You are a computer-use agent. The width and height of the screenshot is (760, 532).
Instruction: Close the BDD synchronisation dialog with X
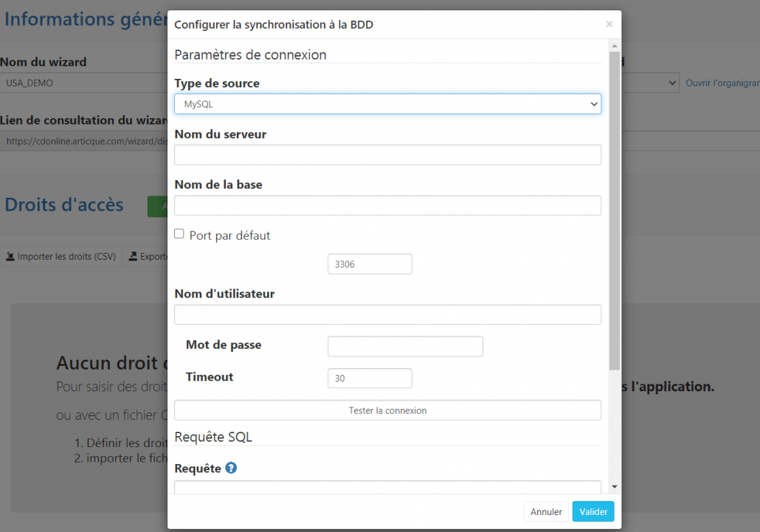[609, 24]
